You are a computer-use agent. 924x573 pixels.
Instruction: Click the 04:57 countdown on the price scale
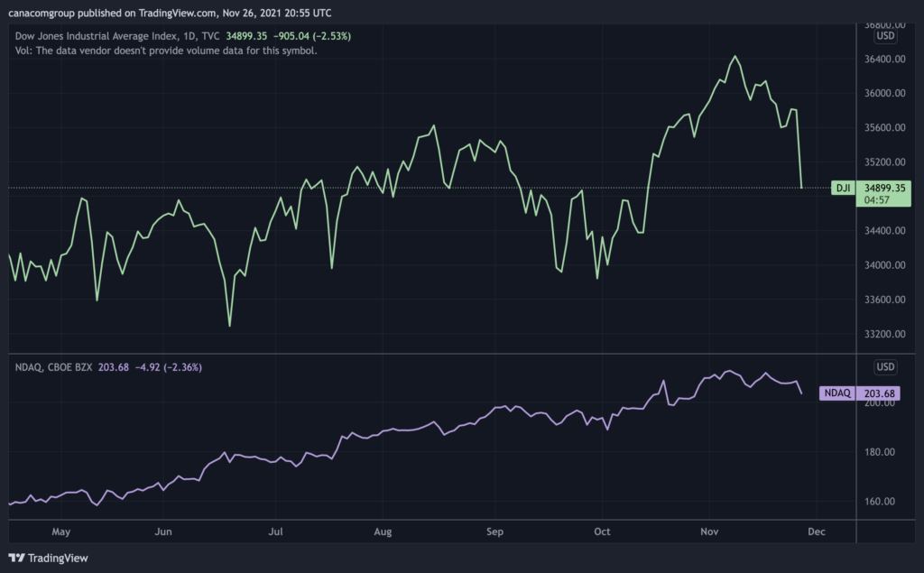876,199
